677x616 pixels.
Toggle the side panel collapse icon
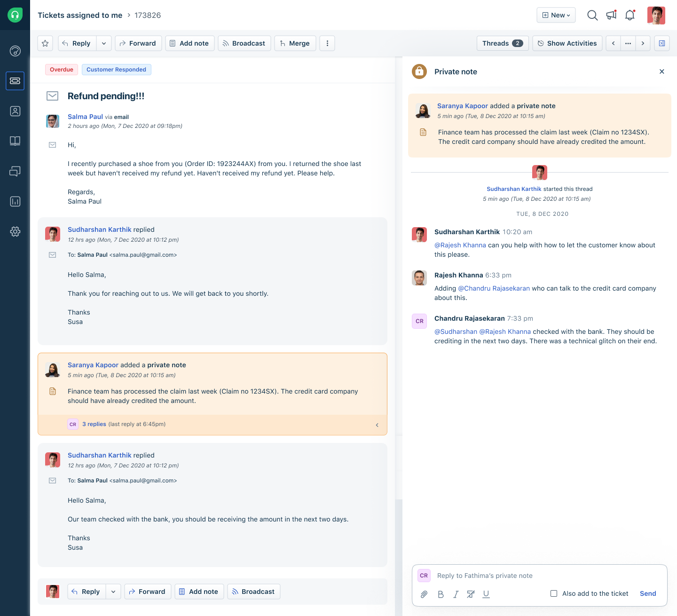(x=662, y=43)
